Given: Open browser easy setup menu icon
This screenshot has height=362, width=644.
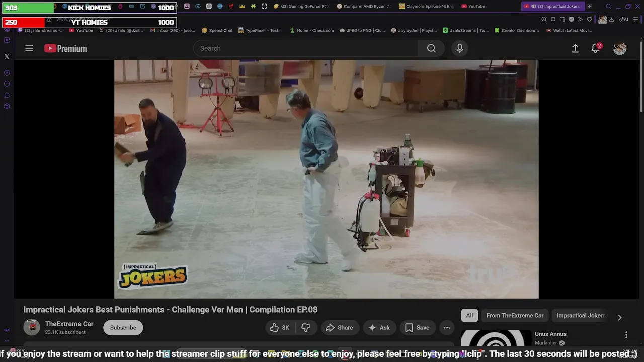Looking at the screenshot, I should click(x=635, y=19).
